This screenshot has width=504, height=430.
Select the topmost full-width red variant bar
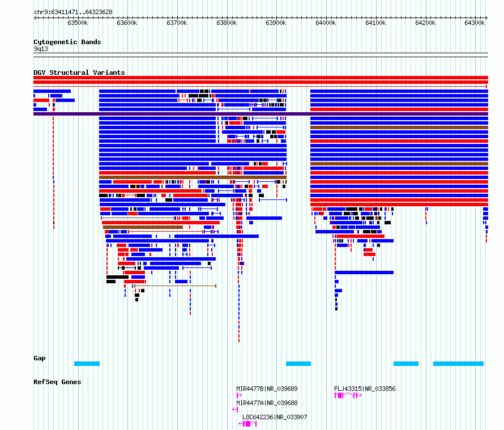point(260,78)
